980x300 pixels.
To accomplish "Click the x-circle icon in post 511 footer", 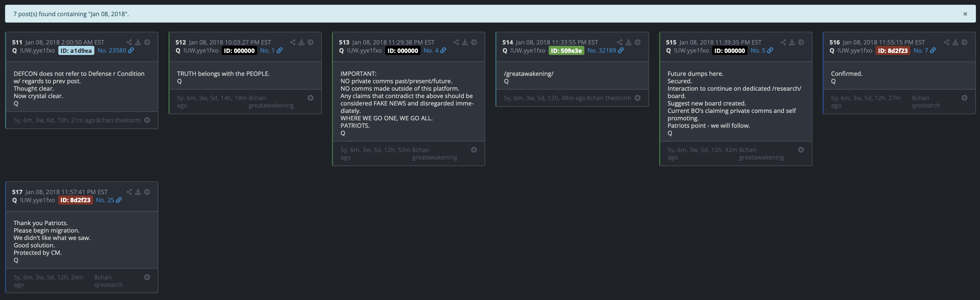I will pos(147,120).
